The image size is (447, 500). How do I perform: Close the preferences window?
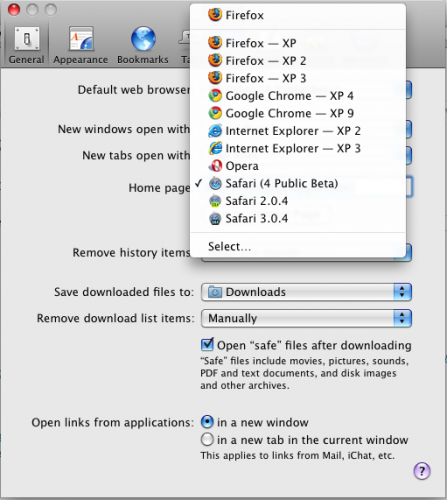pyautogui.click(x=14, y=10)
